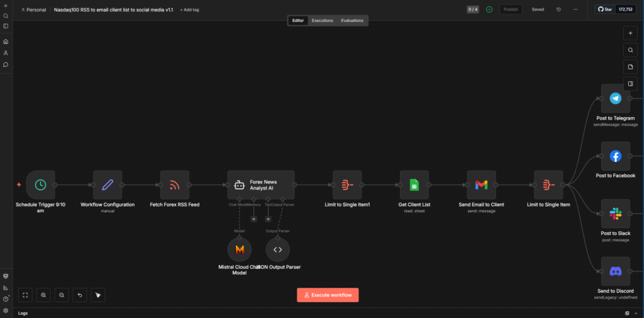This screenshot has height=318, width=644.
Task: Click the help question mark icon
Action: point(6,299)
